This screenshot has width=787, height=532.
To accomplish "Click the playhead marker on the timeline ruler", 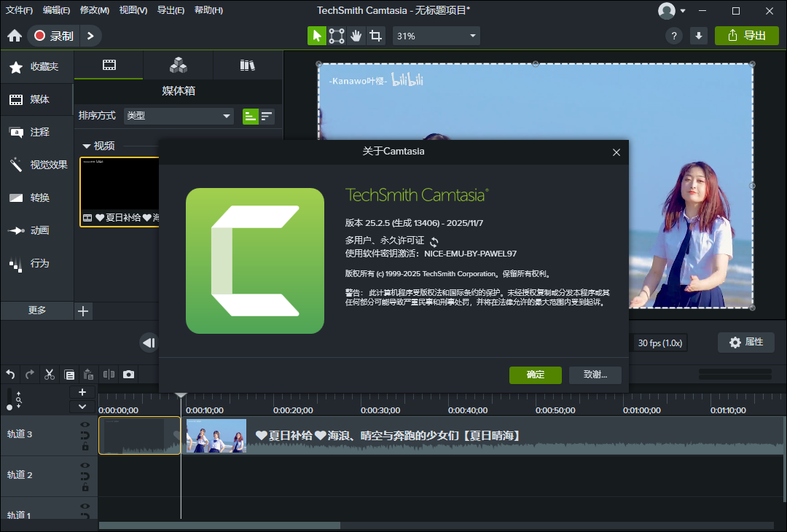I will [181, 396].
